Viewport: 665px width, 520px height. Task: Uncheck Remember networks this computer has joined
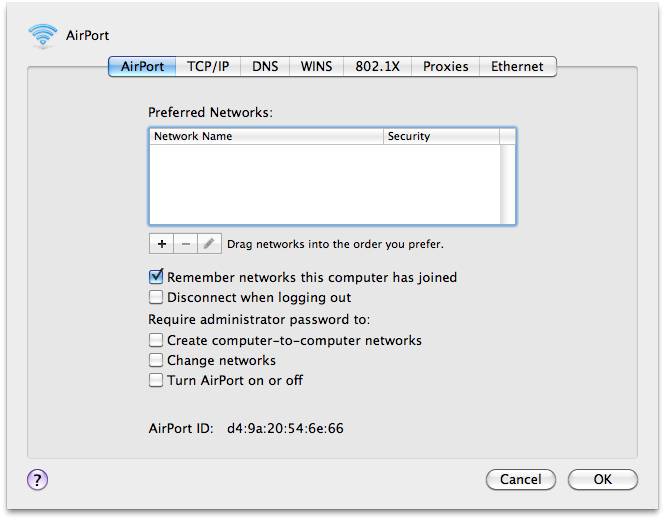[156, 277]
